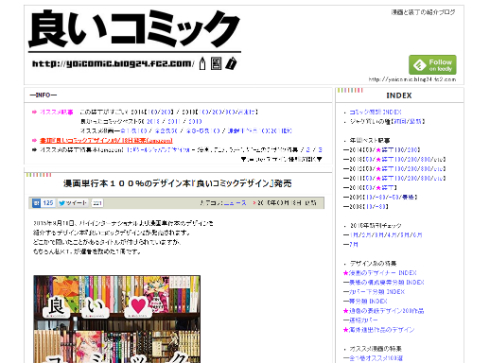Open the 6月 new release link

[x=417, y=235]
